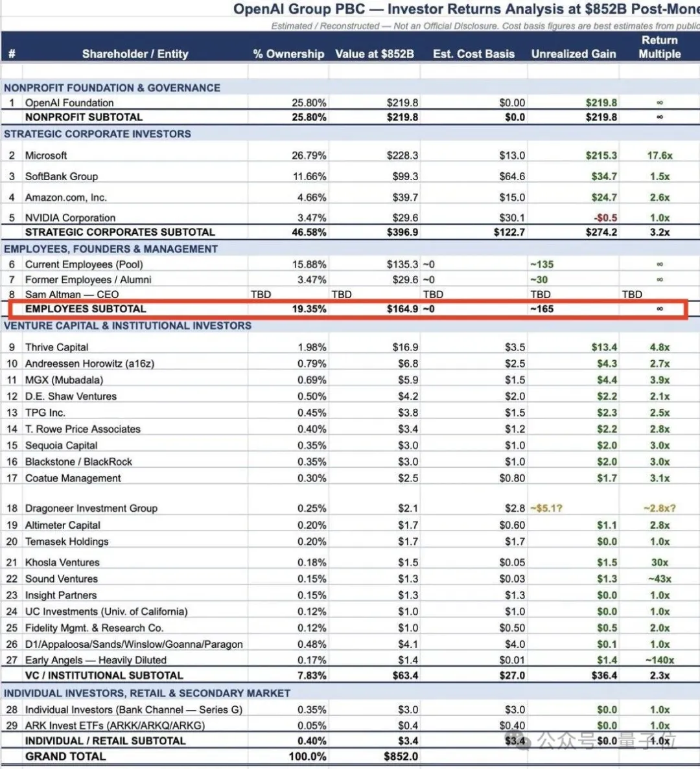Select the "Dragoneer Investment Group" cell
The width and height of the screenshot is (700, 769).
click(x=91, y=509)
